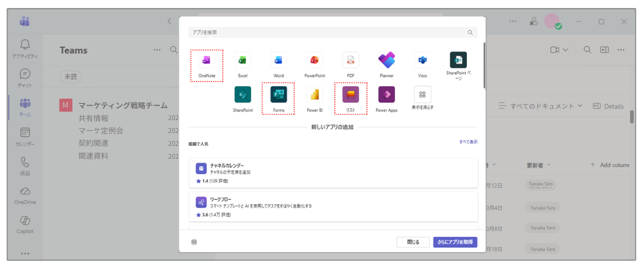The height and width of the screenshot is (268, 644).
Task: Select the Power Apps icon
Action: [386, 99]
